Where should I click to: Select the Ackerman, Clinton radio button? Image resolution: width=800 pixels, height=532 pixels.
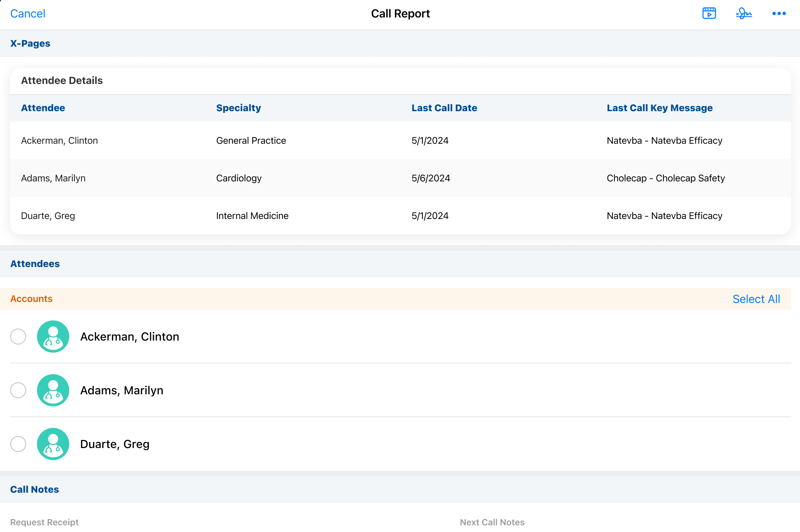click(x=18, y=336)
